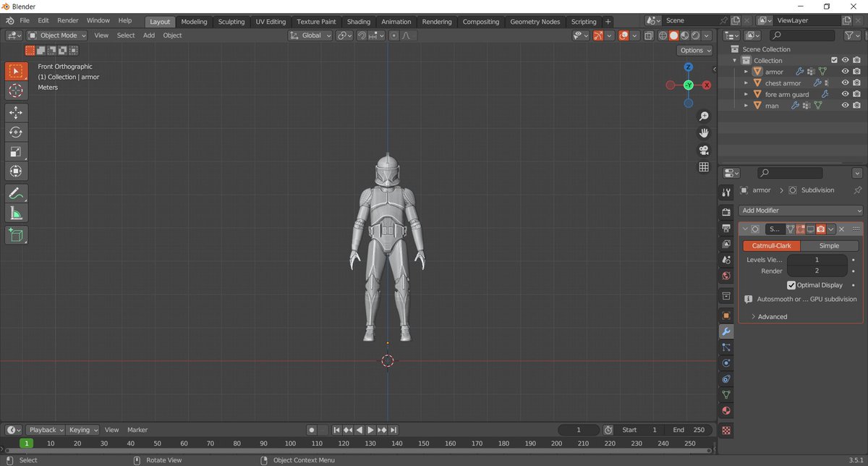Open the Texture properties tab
This screenshot has width=868, height=466.
(x=726, y=430)
